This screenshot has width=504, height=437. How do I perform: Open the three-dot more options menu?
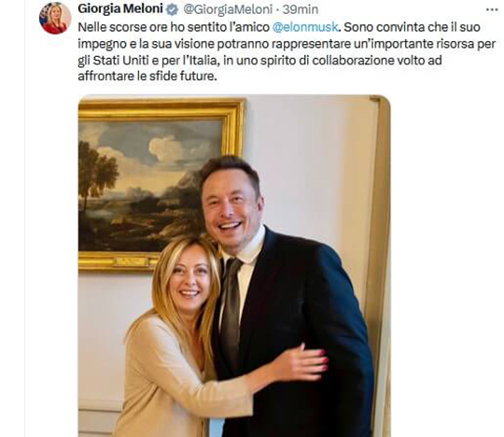click(492, 9)
